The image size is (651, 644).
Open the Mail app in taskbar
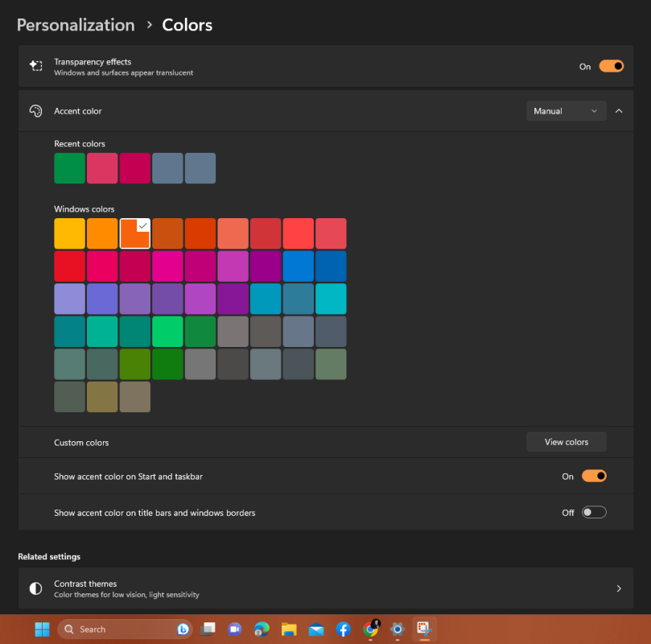316,629
